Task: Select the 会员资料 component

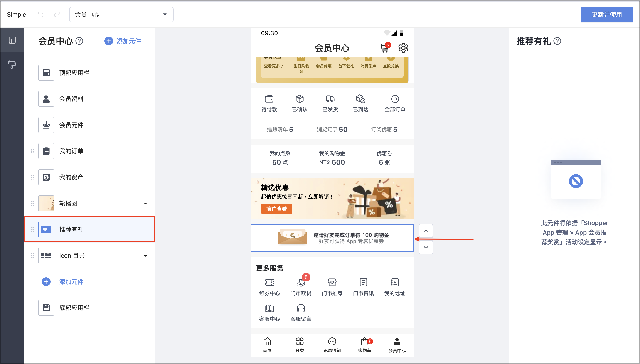Action: (90, 99)
